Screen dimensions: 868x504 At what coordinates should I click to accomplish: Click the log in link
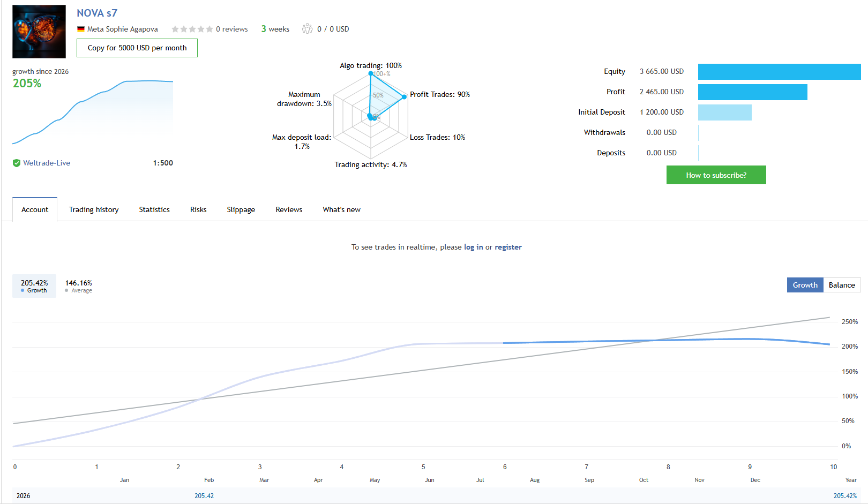coord(473,247)
